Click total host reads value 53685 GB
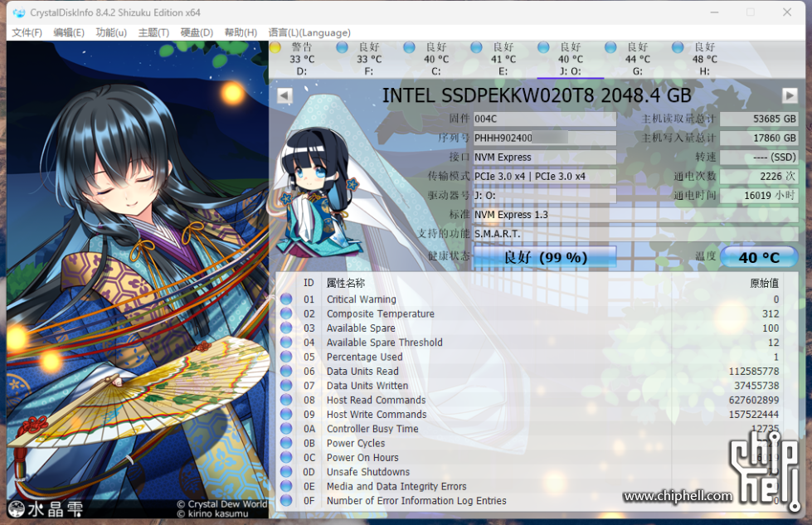The image size is (812, 525). [x=759, y=119]
